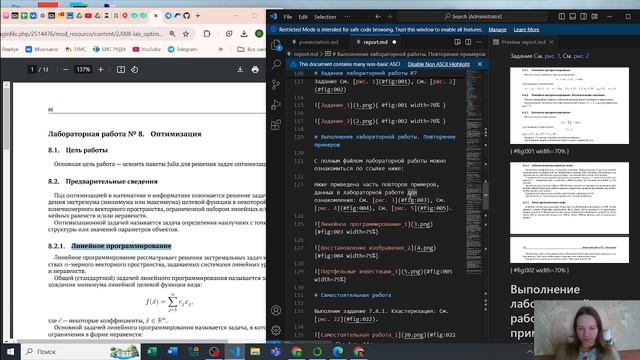Open Accounts menu in VS Code activity bar
The image size is (640, 360).
click(x=276, y=310)
